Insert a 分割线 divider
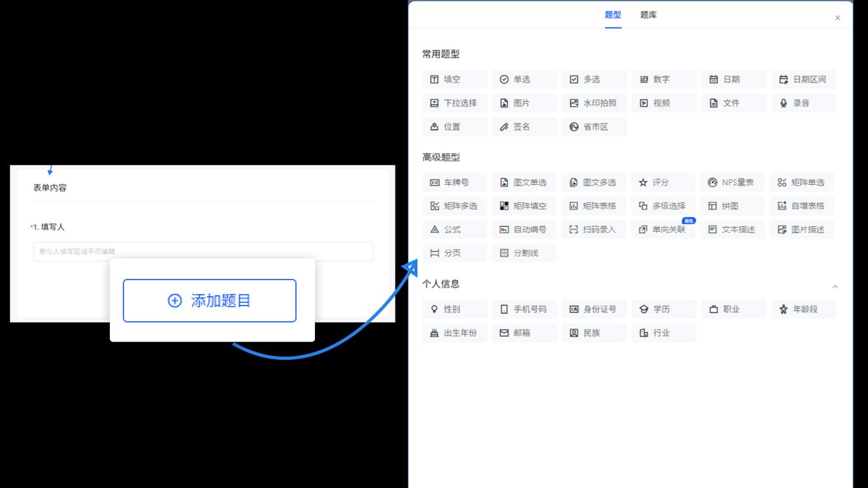Viewport: 868px width, 488px height. [524, 253]
